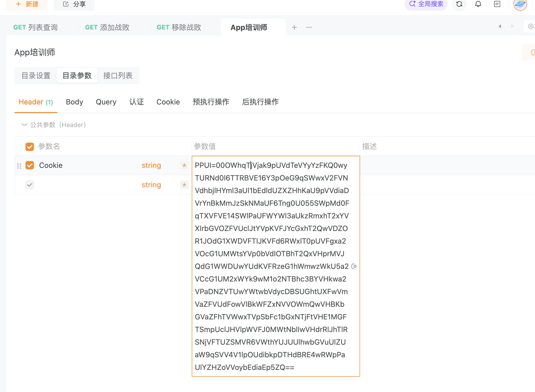Click the 新建 button
The image size is (535, 392).
(x=27, y=4)
